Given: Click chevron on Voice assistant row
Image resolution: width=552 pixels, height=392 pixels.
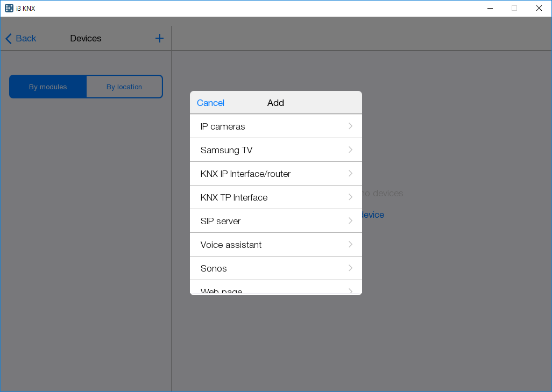Looking at the screenshot, I should pyautogui.click(x=350, y=244).
